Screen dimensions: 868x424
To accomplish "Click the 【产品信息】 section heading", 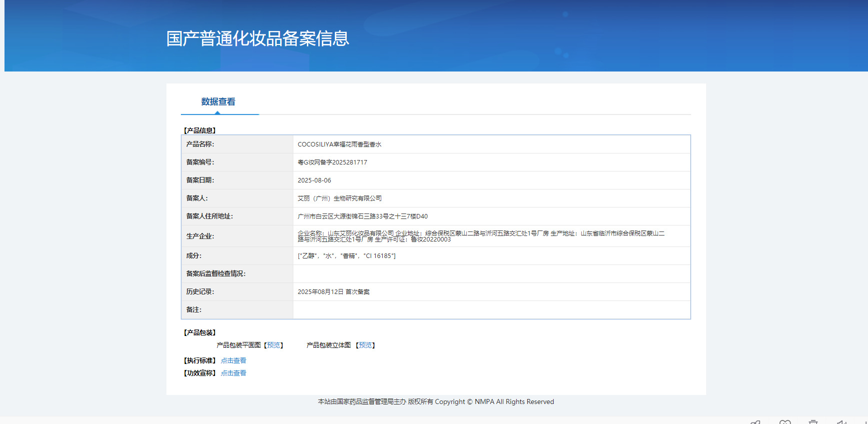I will tap(199, 130).
